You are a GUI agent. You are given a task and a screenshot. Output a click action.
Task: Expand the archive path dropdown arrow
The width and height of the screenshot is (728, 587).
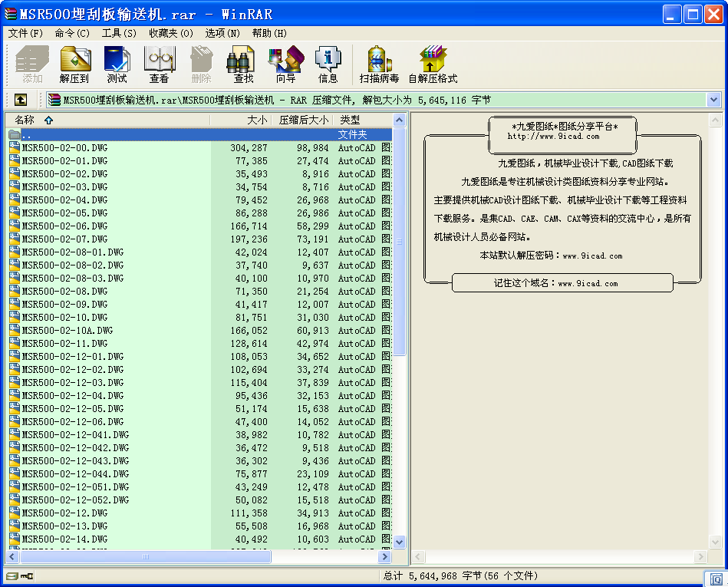(x=713, y=100)
